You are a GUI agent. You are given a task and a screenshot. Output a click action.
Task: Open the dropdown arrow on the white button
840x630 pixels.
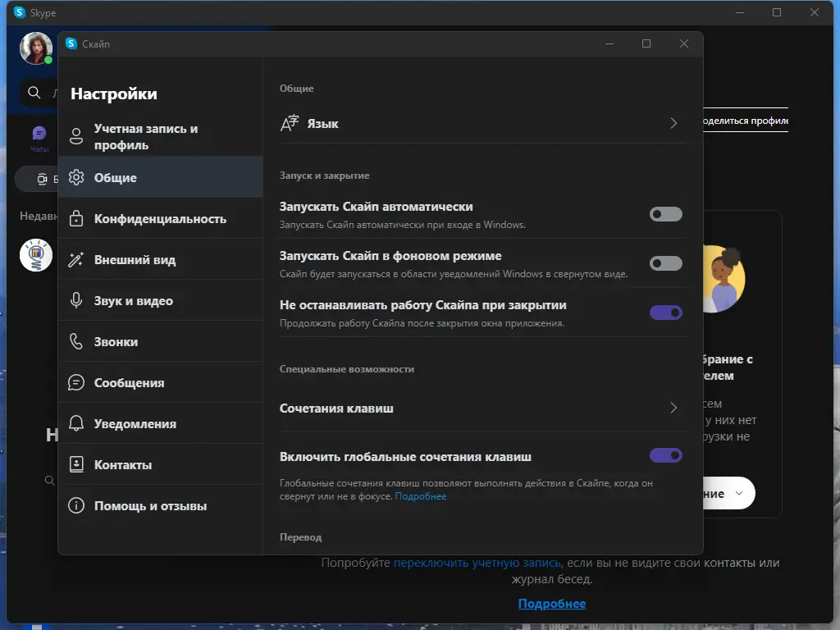[739, 493]
